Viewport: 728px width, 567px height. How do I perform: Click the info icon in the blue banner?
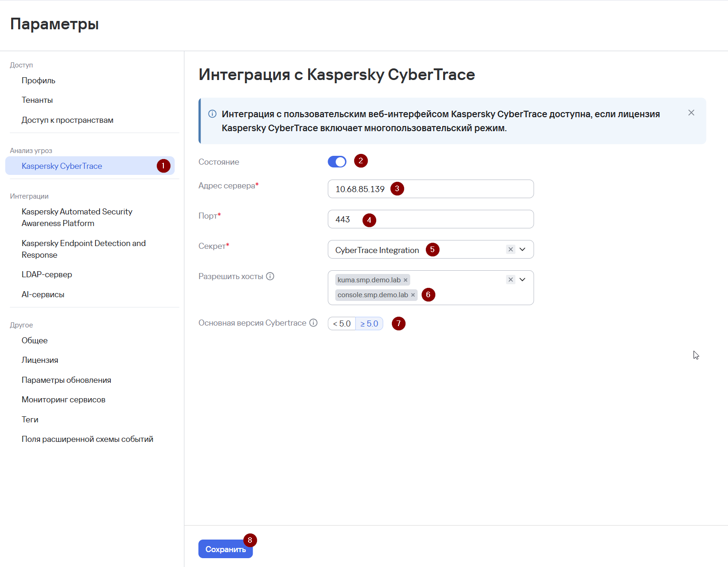pos(212,114)
